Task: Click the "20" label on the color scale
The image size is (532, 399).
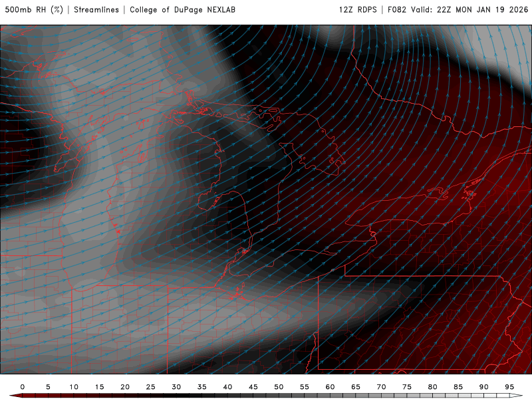Action: (x=125, y=387)
